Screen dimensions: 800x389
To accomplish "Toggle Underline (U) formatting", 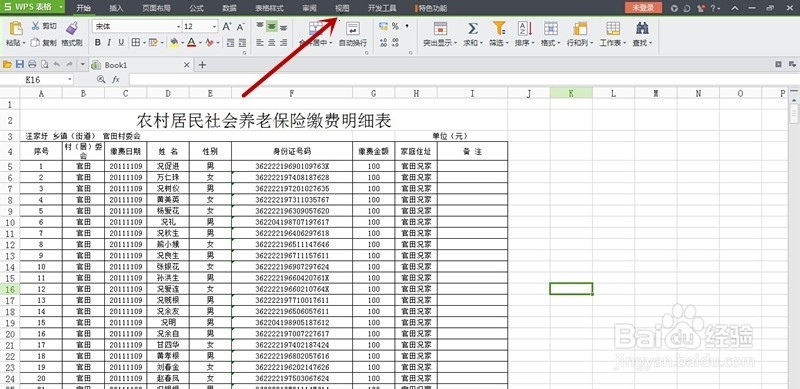I will point(121,43).
